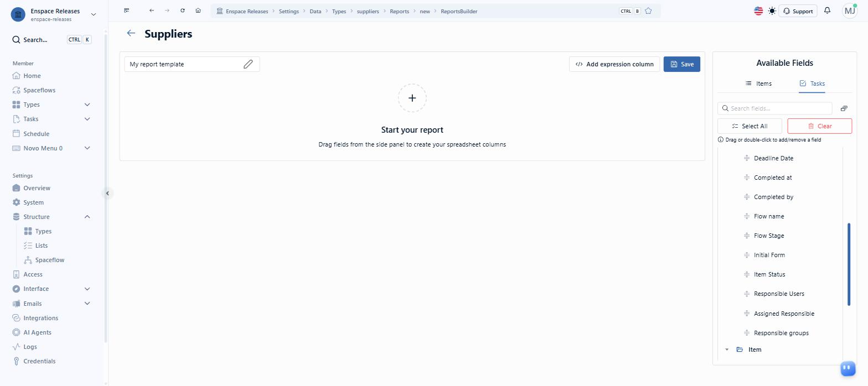Expand the Interface menu chevron

click(87, 289)
